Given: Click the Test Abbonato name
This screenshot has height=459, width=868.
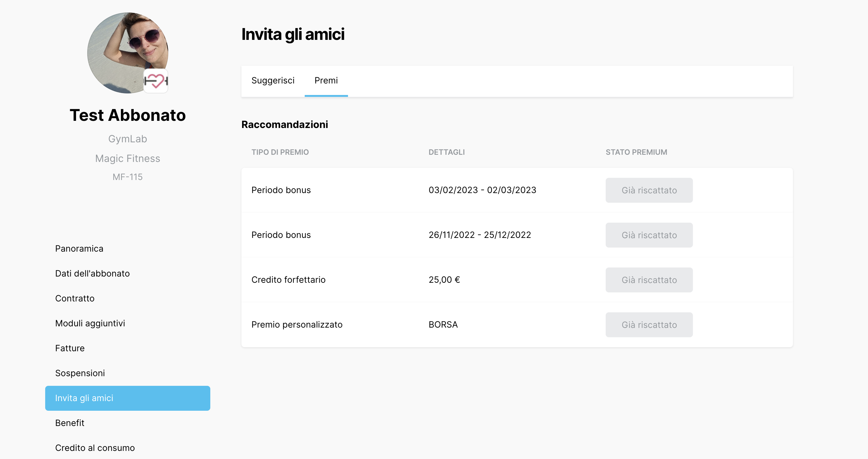Looking at the screenshot, I should click(128, 115).
